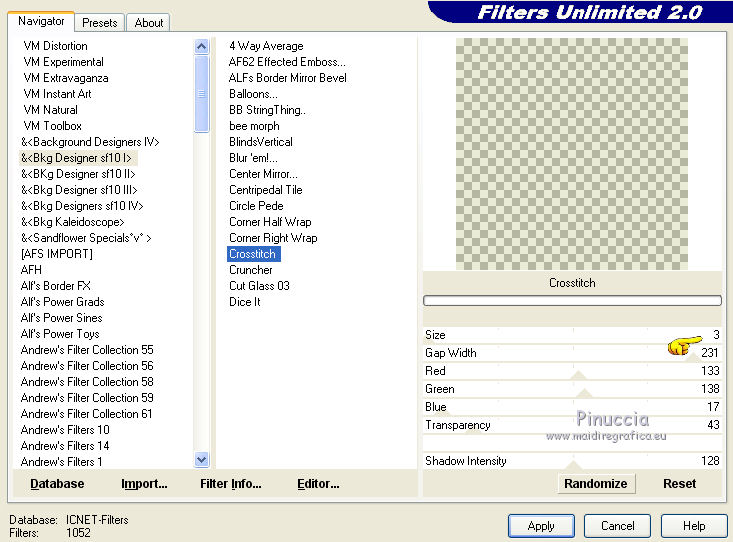Choose the Dice It filter
The width and height of the screenshot is (733, 542).
coord(244,302)
